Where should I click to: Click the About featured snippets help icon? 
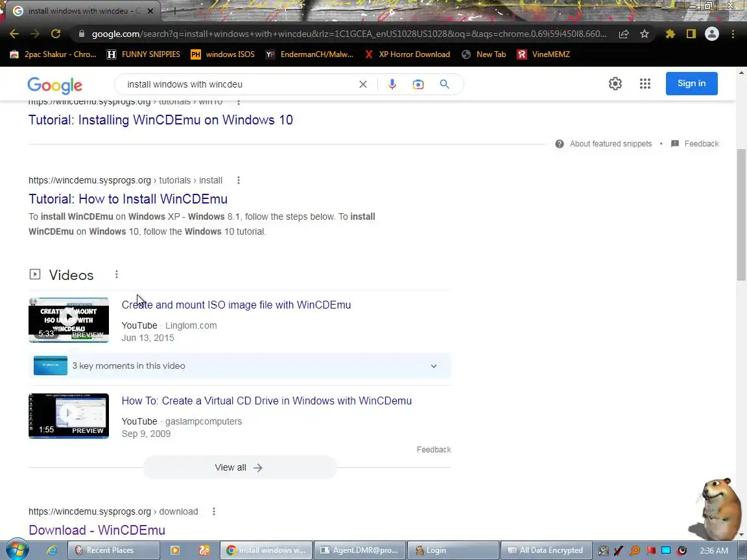560,144
